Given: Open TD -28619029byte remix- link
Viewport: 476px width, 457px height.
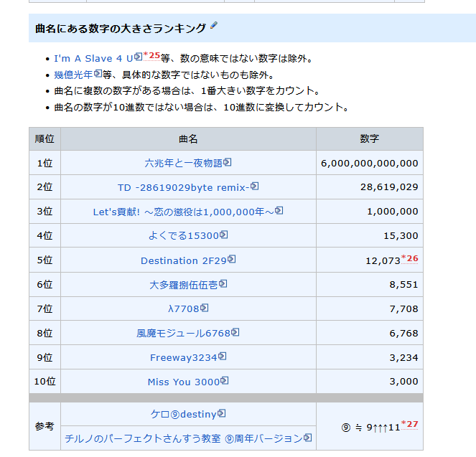Looking at the screenshot, I should [x=183, y=187].
